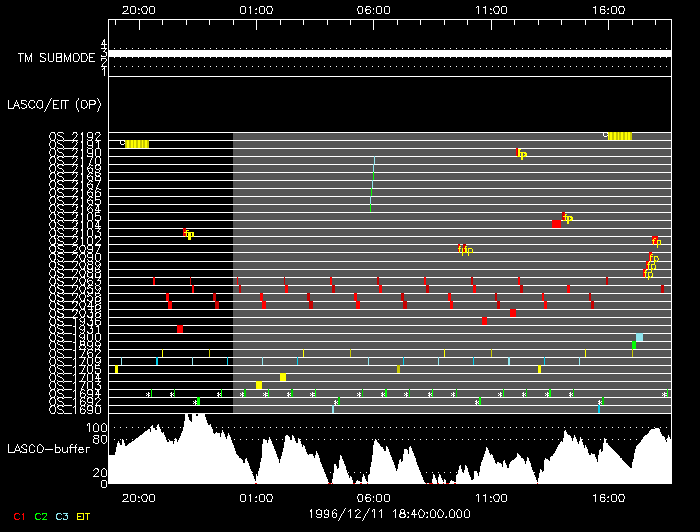Click the OS_1690 row label
Screen dimensions: 700x532
pos(75,409)
